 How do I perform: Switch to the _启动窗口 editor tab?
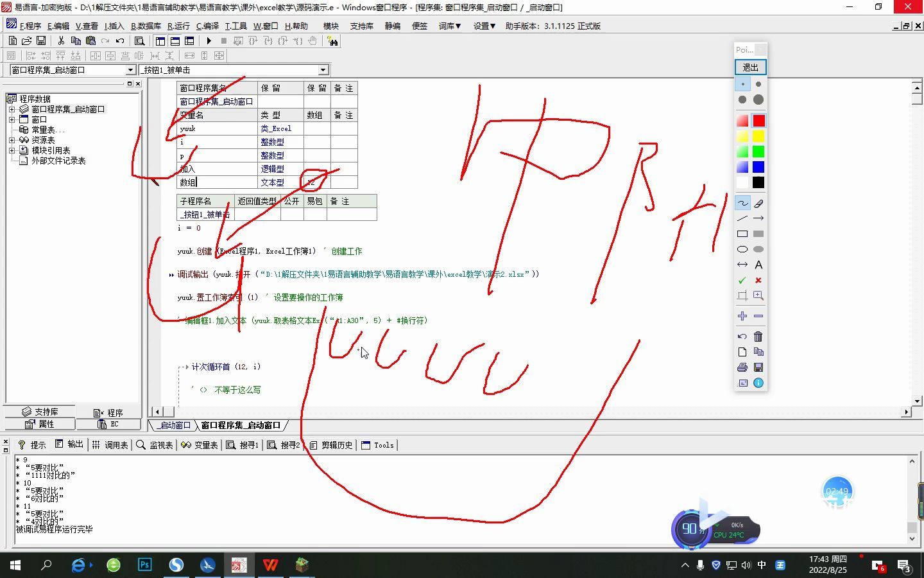172,425
